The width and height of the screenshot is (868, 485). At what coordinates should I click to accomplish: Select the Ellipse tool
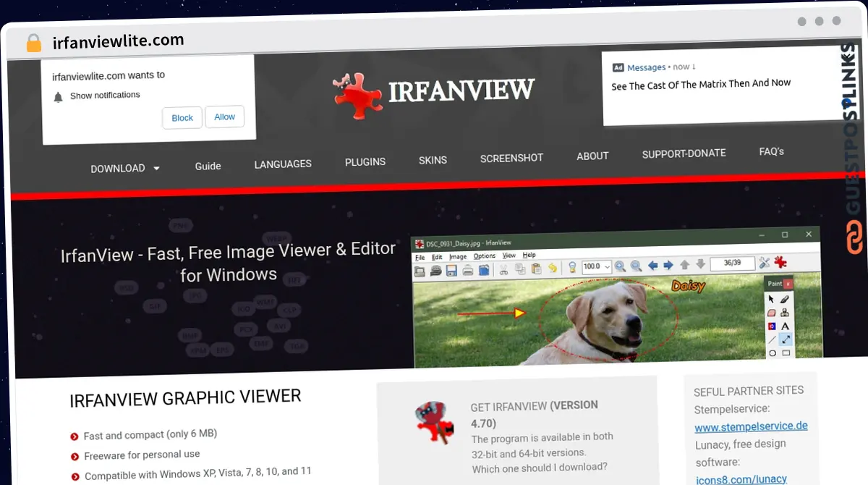tap(773, 353)
